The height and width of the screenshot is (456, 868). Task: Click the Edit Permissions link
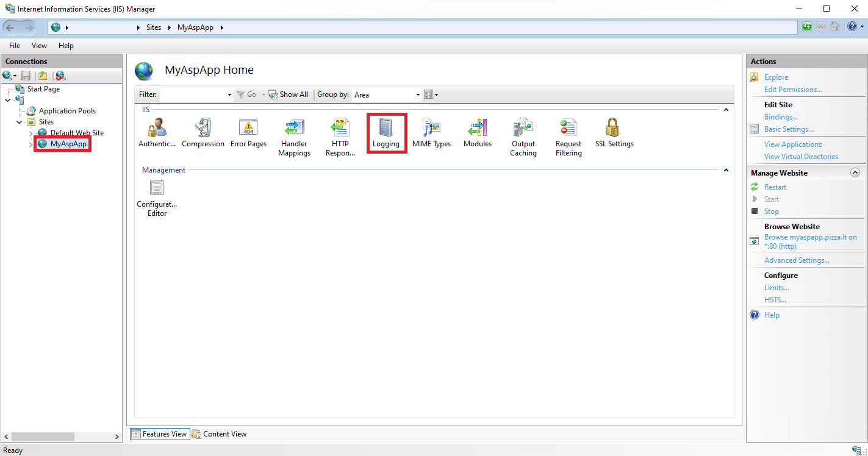[793, 90]
